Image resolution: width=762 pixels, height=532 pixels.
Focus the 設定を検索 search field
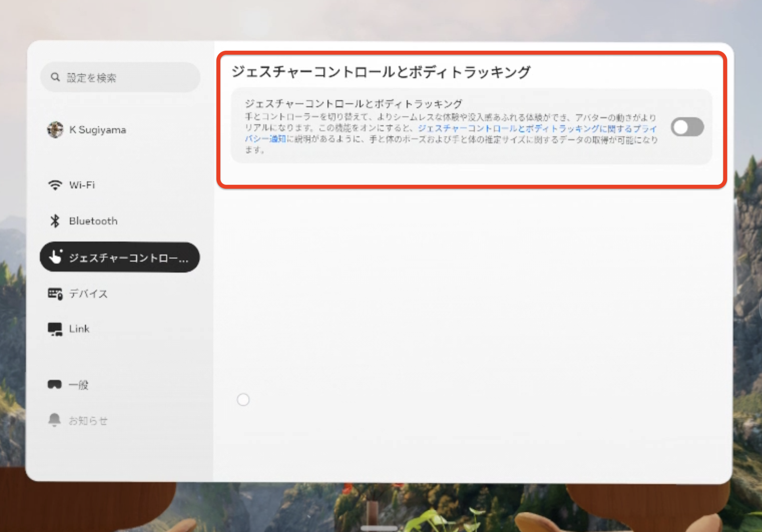tap(120, 77)
